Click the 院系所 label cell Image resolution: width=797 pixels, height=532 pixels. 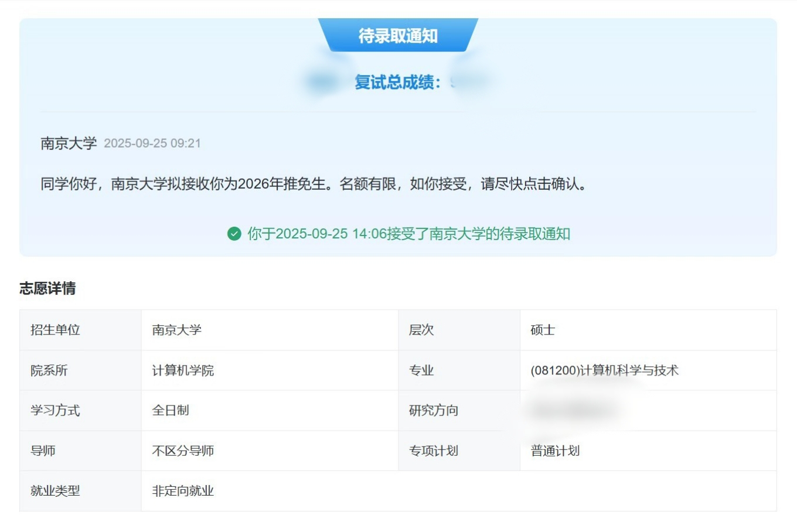tap(80, 370)
